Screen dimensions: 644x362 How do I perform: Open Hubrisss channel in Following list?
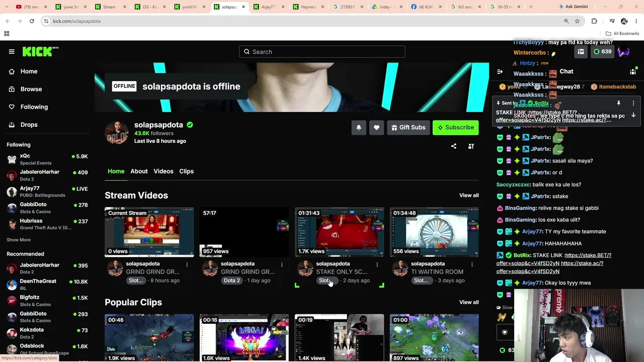coord(47,224)
